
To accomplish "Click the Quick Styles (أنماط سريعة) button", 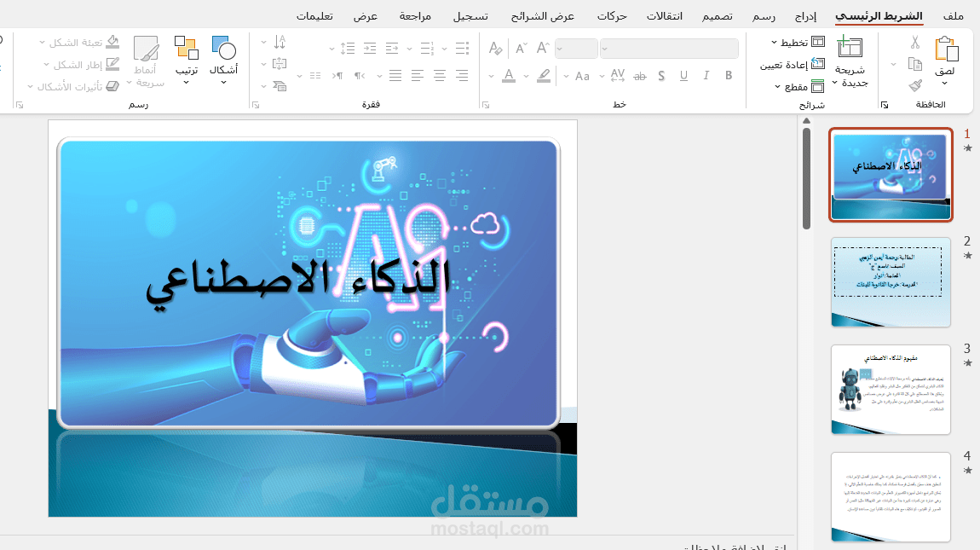I will point(147,60).
